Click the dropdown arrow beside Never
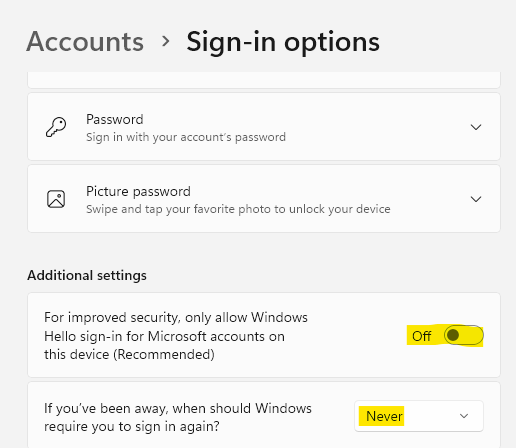Image resolution: width=516 pixels, height=448 pixels. (x=464, y=416)
